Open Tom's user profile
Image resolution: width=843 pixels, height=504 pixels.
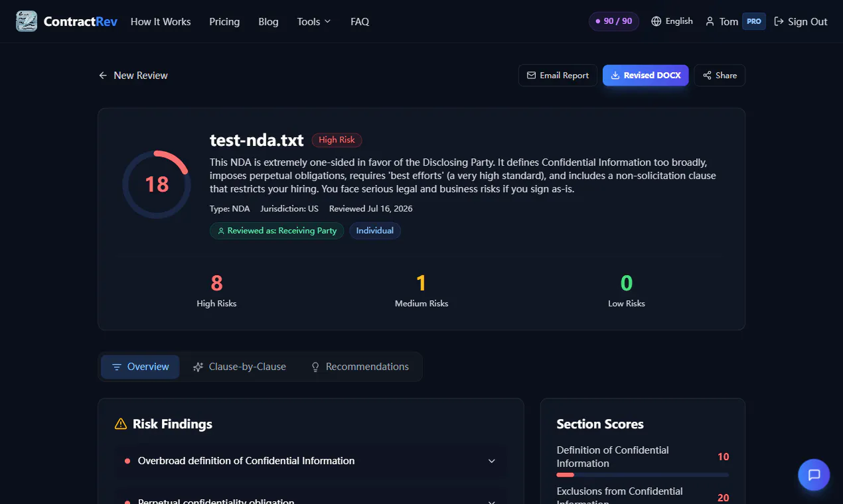[x=722, y=21]
